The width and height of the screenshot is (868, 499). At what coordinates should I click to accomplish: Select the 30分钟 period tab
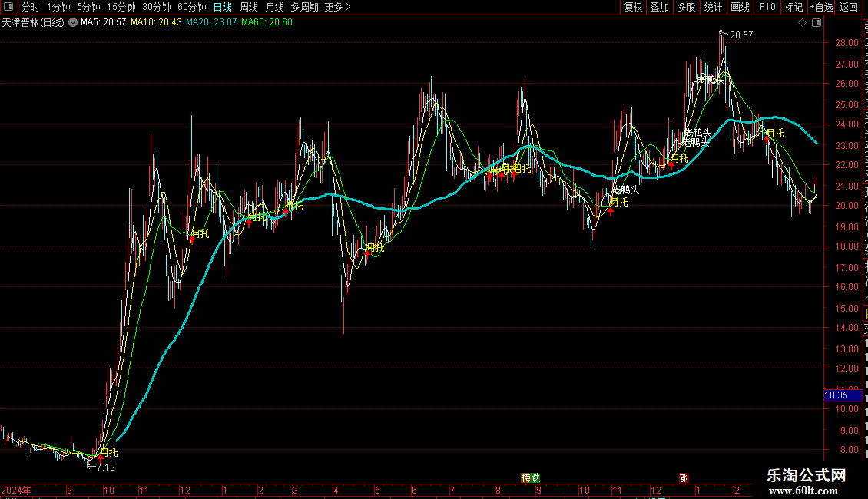157,7
